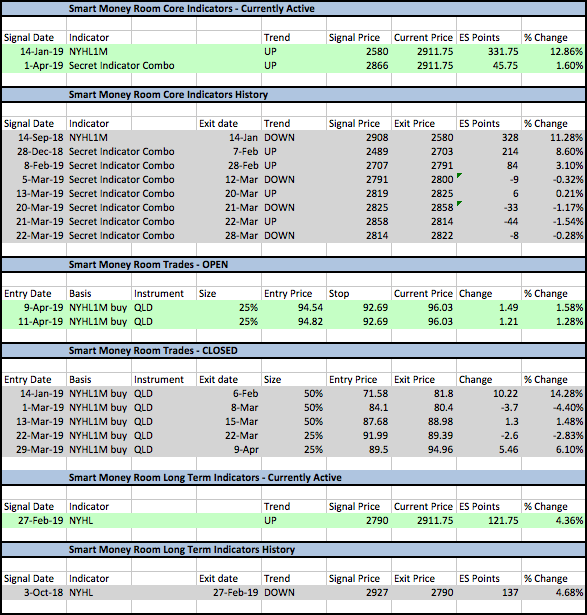The height and width of the screenshot is (615, 587).
Task: Select the 'Smart Money Room Core Indicators History' heading
Action: [168, 95]
